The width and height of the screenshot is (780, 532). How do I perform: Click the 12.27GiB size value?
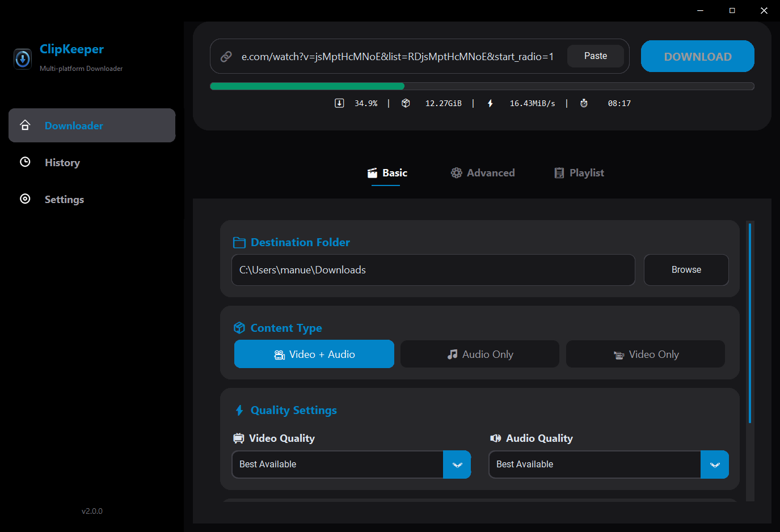click(444, 103)
